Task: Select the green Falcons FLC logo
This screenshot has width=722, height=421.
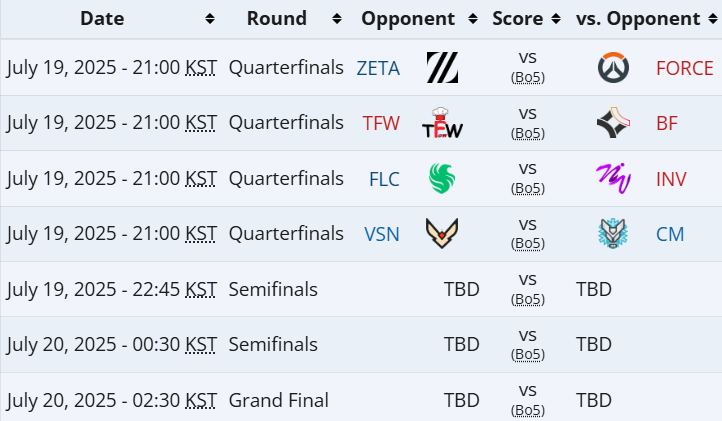Action: [x=442, y=178]
